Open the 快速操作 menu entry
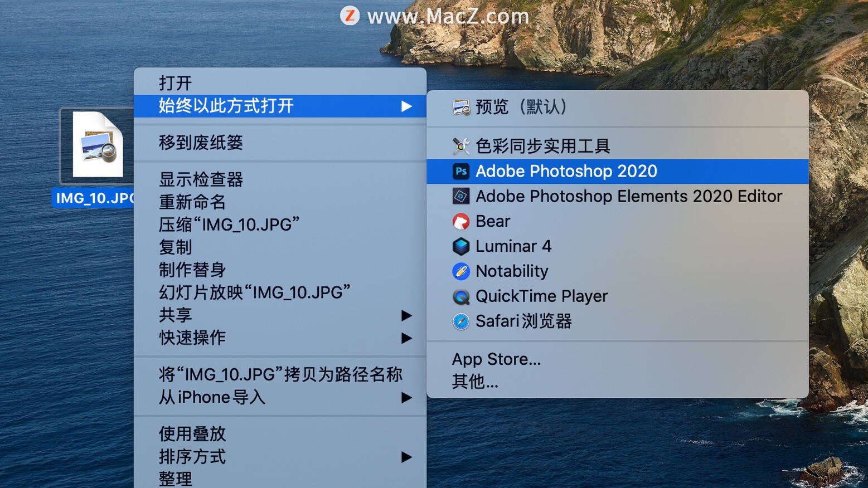This screenshot has width=868, height=488. pyautogui.click(x=280, y=338)
